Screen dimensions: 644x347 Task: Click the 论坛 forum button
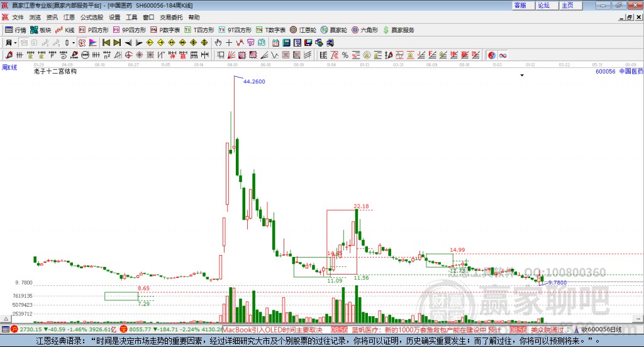coord(548,5)
